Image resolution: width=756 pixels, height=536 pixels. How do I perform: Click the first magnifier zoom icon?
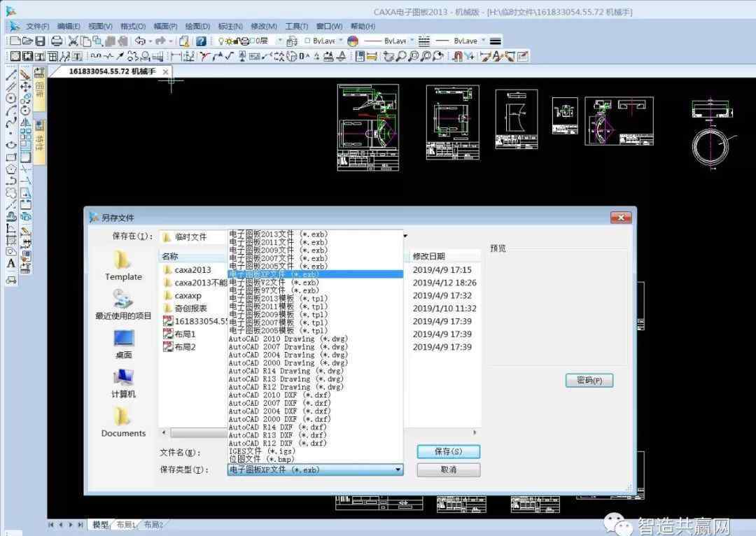(401, 57)
